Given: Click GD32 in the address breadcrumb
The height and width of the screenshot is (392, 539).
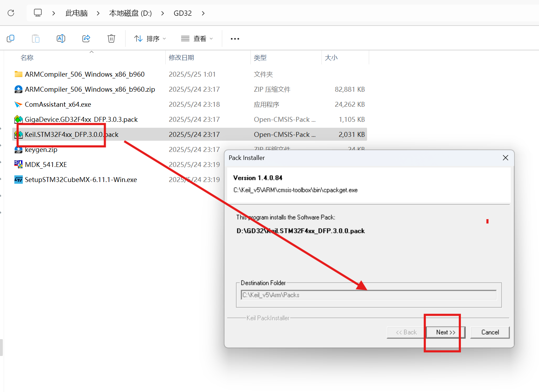Looking at the screenshot, I should (x=183, y=13).
